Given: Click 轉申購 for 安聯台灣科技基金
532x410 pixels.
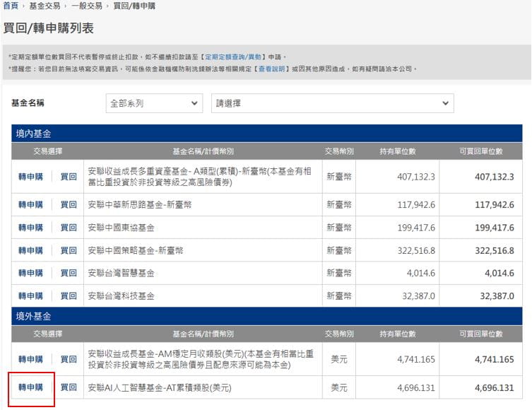Looking at the screenshot, I should pyautogui.click(x=30, y=295).
